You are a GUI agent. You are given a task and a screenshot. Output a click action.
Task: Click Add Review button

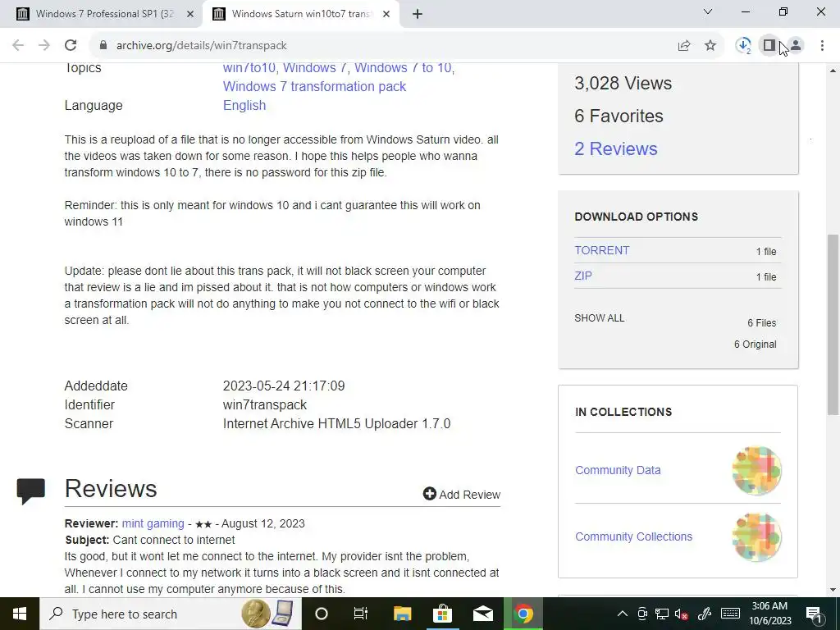(x=462, y=495)
